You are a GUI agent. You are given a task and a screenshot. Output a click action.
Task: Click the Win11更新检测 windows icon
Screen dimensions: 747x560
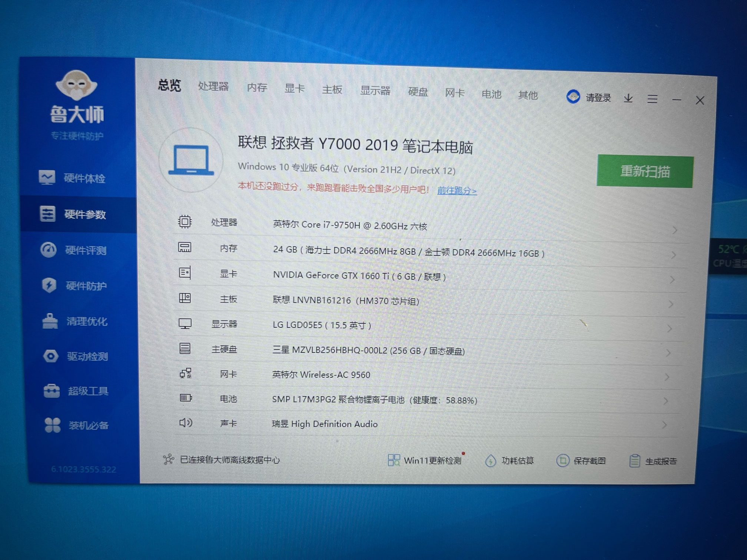point(394,460)
